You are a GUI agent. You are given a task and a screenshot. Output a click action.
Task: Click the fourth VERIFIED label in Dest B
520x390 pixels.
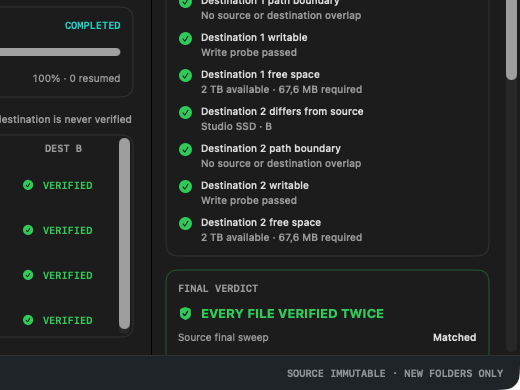[x=68, y=321]
